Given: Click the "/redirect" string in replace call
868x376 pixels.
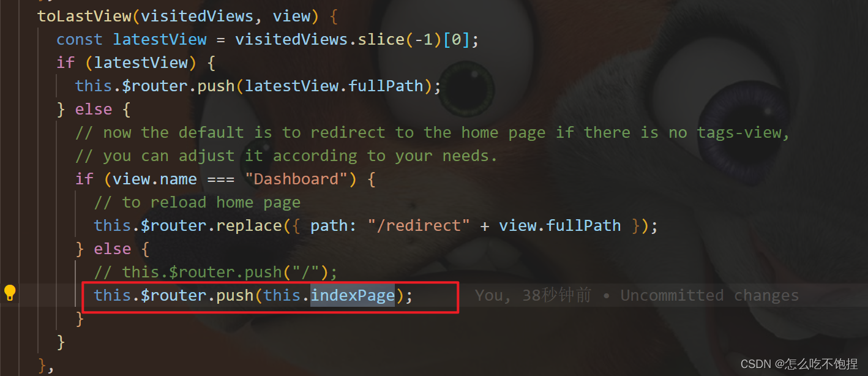Looking at the screenshot, I should 419,226.
